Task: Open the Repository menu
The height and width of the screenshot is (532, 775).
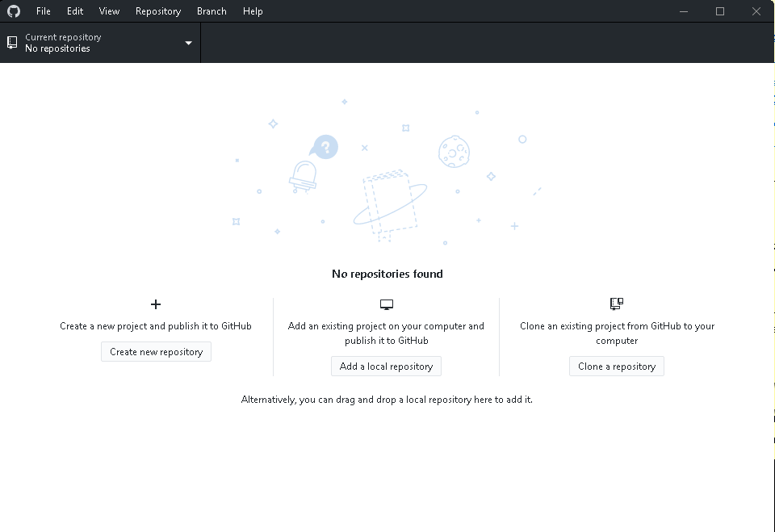Action: click(x=157, y=10)
